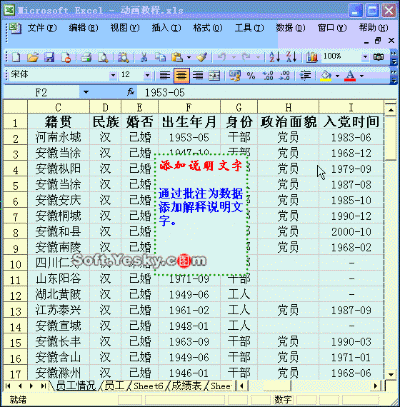The image size is (400, 407).
Task: Switch to the 员工情况 sheet tab
Action: [76, 386]
